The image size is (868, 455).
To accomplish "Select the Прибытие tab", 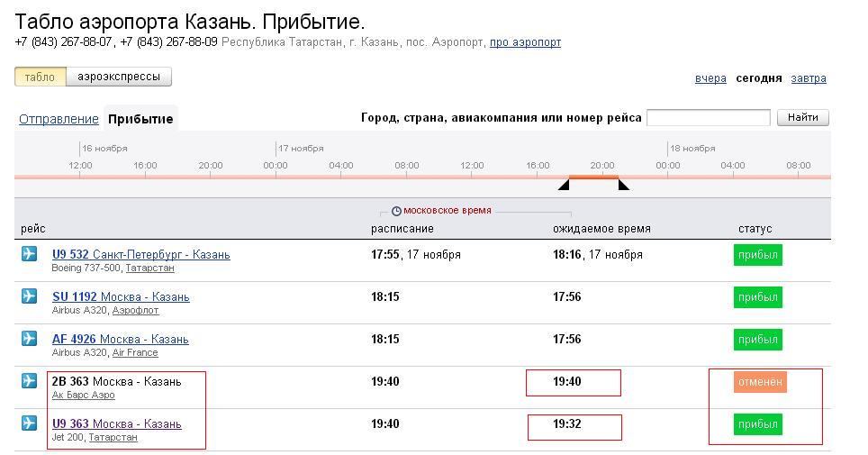I will tap(140, 119).
